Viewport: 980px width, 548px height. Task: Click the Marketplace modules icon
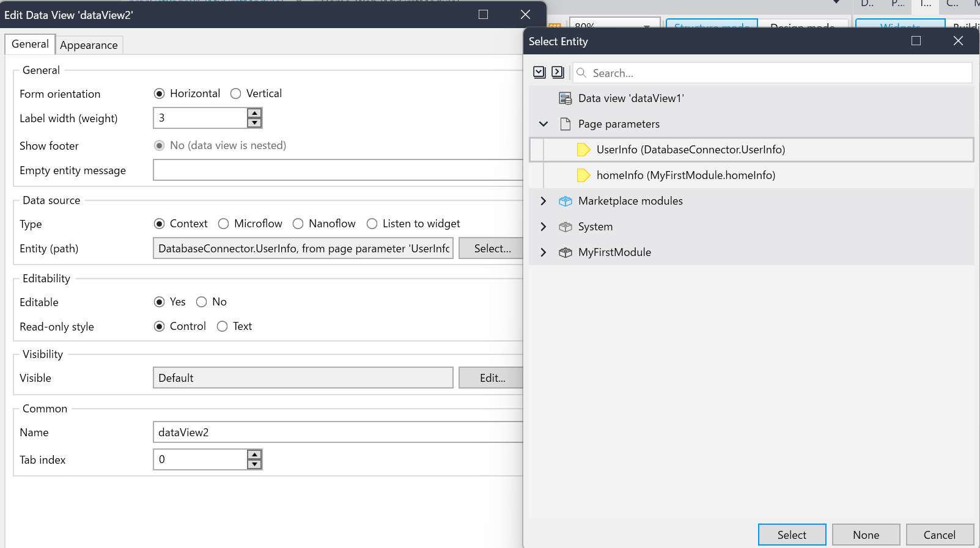coord(566,201)
